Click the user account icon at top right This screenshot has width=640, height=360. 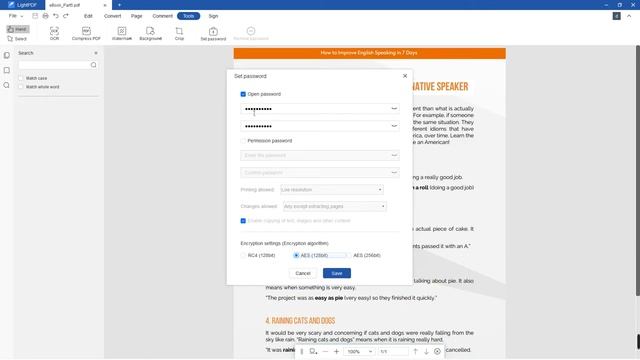coord(616,16)
